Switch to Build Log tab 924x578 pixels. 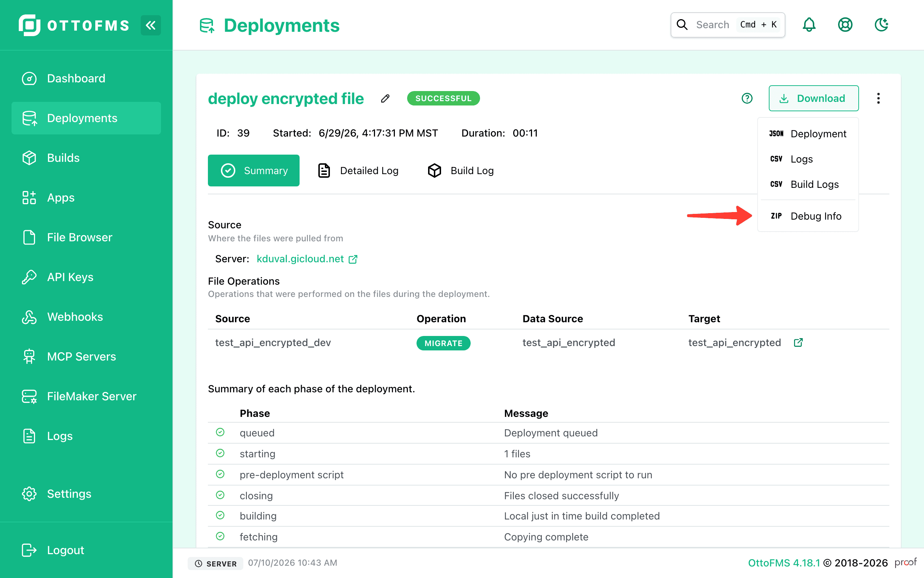(x=461, y=171)
